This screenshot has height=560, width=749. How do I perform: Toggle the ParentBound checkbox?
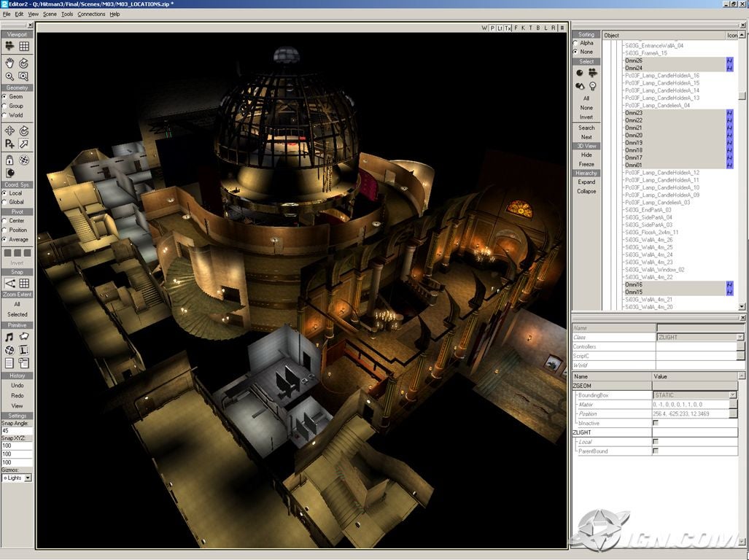click(x=656, y=451)
